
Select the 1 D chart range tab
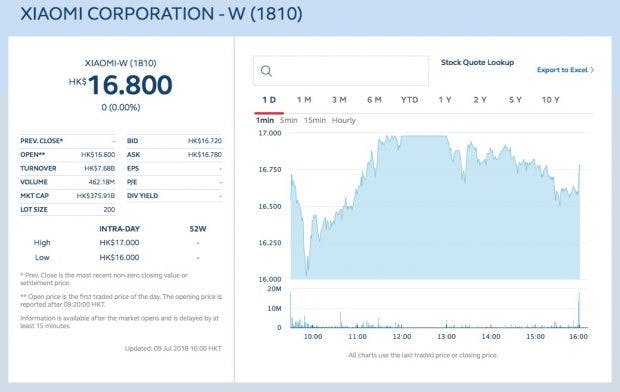pos(269,100)
